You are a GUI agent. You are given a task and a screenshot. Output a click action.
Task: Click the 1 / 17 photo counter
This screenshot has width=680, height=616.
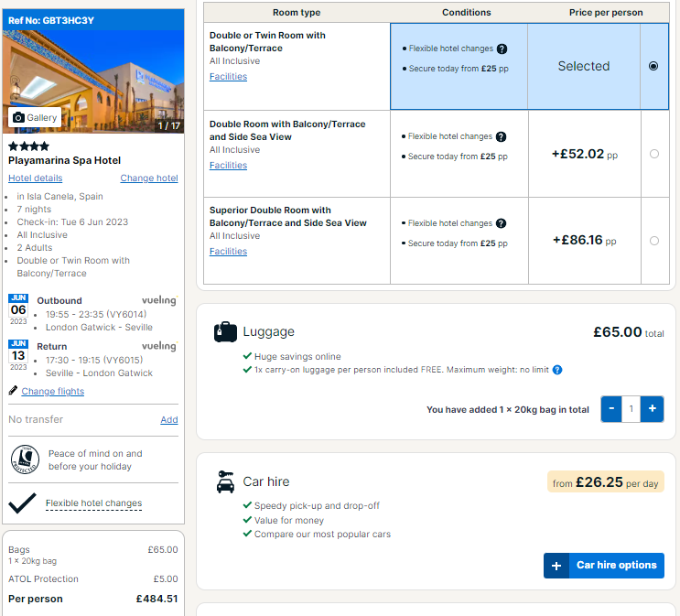coord(168,125)
